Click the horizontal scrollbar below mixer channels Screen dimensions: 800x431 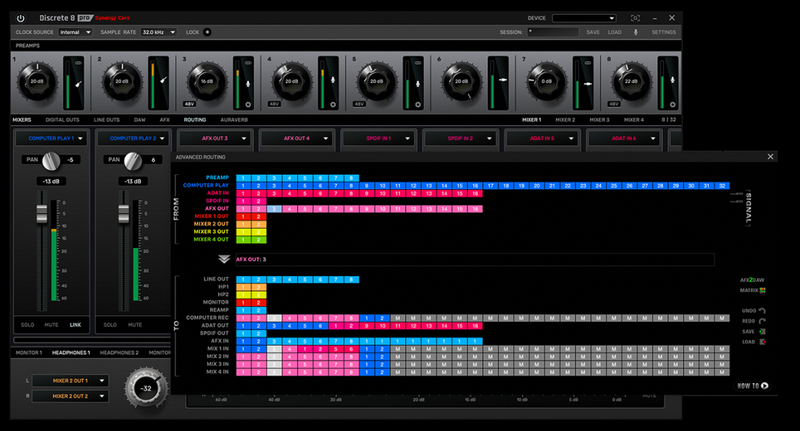92,340
